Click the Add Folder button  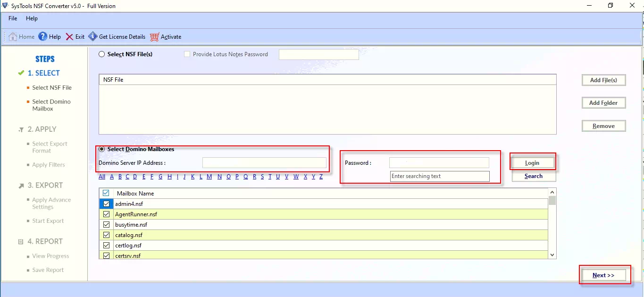point(603,103)
